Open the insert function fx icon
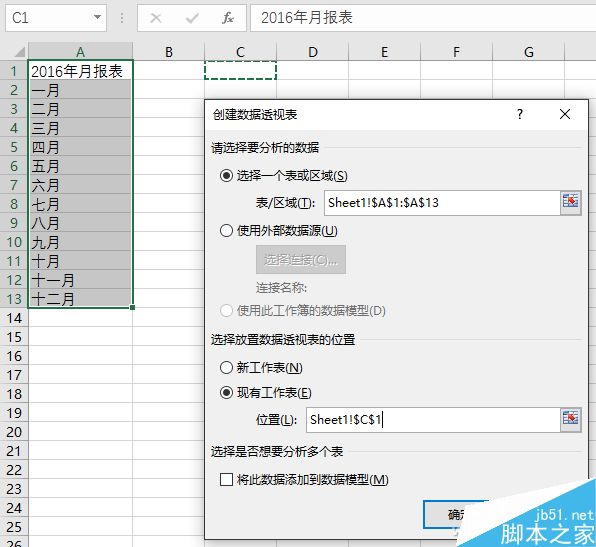Viewport: 596px width, 547px height. click(228, 18)
